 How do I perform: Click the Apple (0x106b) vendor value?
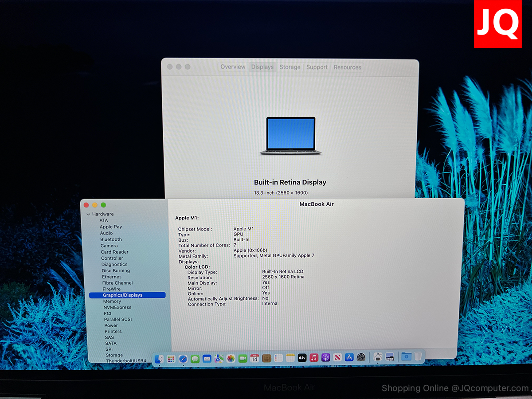(x=250, y=250)
